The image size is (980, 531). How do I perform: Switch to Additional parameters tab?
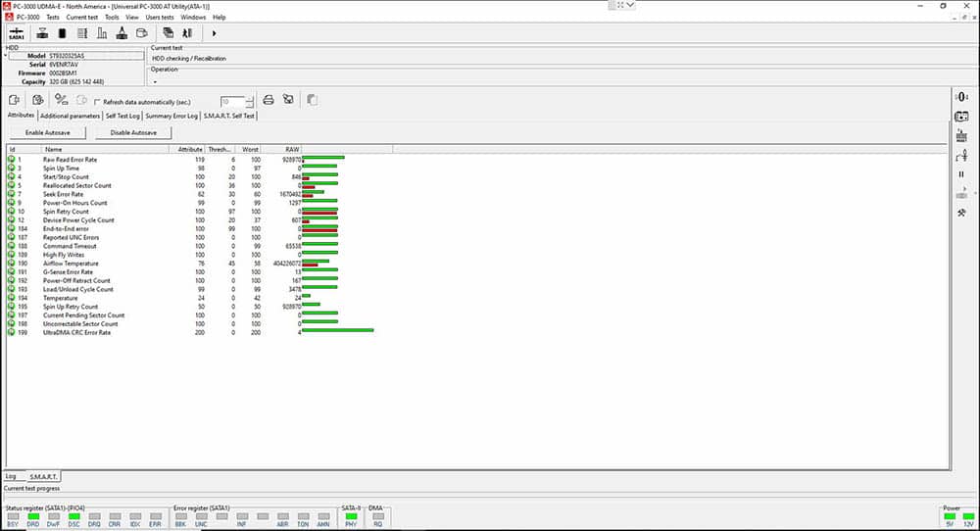tap(70, 116)
